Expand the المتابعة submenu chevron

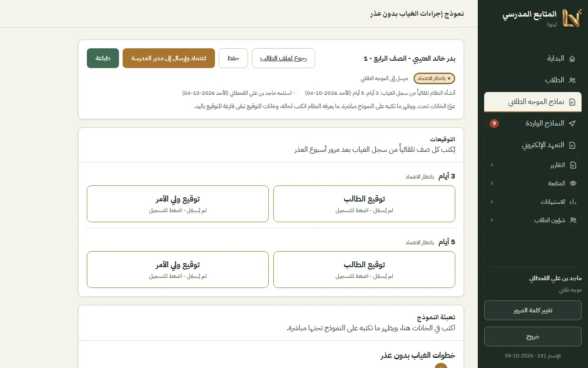[492, 183]
